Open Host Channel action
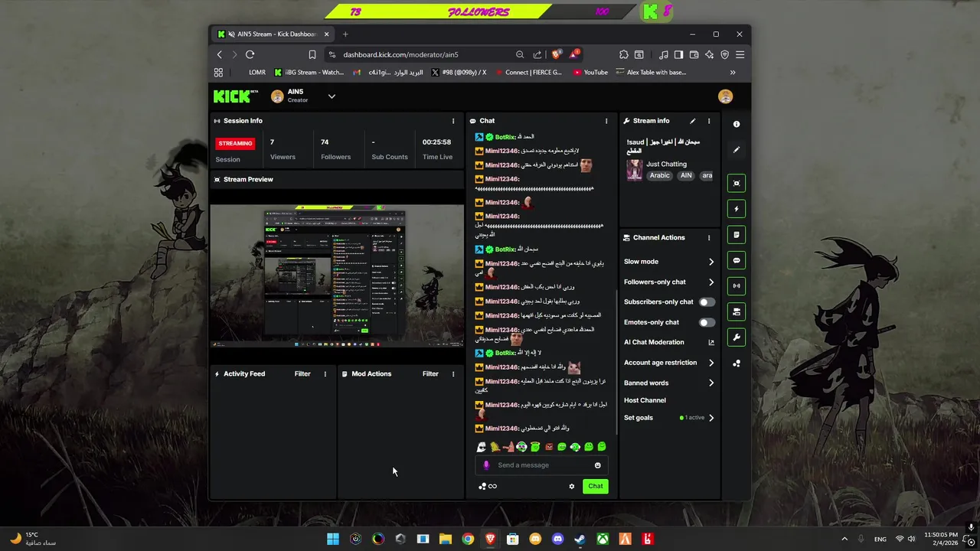980x551 pixels. (x=645, y=400)
